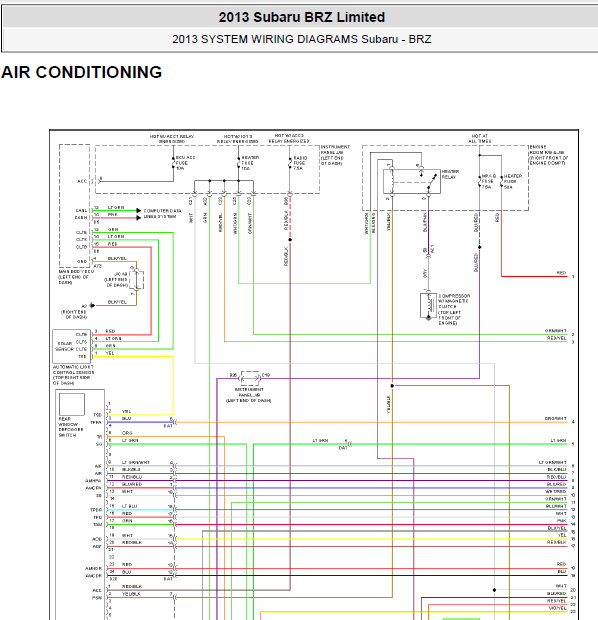
Task: Click the "YEL/BLK" wire label at PSW terminal
Action: pyautogui.click(x=131, y=594)
